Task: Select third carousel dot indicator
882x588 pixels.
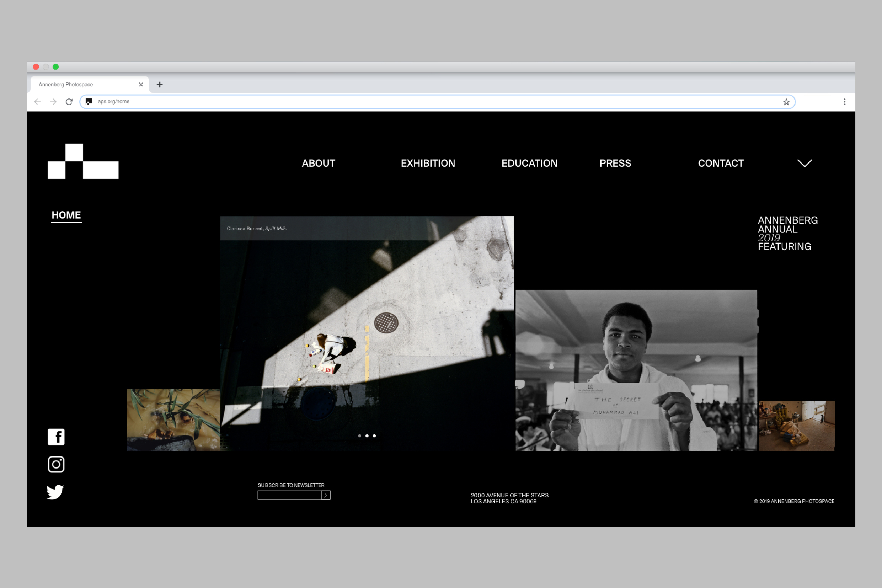Action: tap(374, 436)
